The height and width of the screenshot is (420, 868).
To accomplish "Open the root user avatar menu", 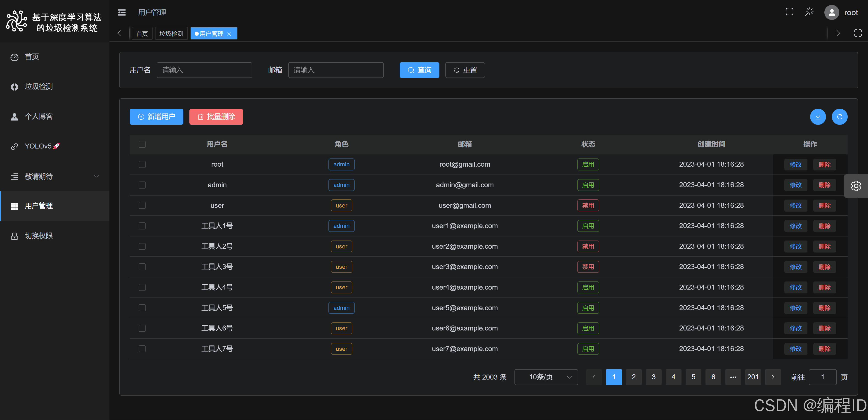I will [x=832, y=12].
